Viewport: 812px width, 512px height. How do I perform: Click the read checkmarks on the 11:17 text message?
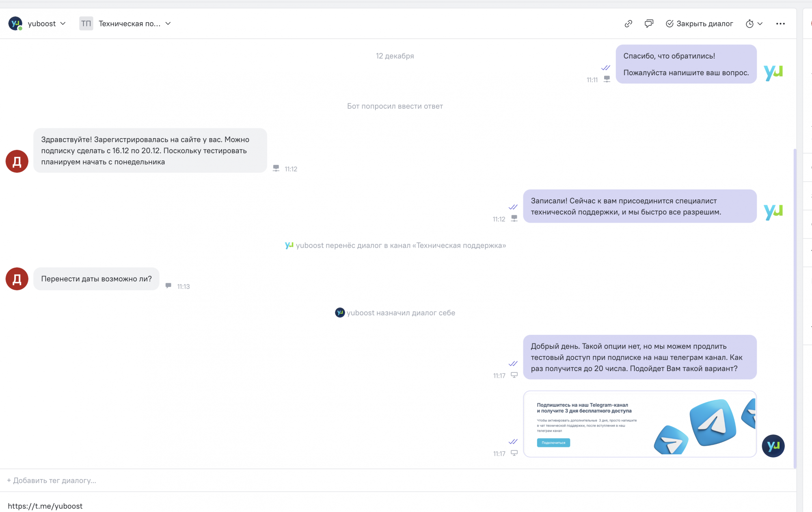(x=513, y=364)
